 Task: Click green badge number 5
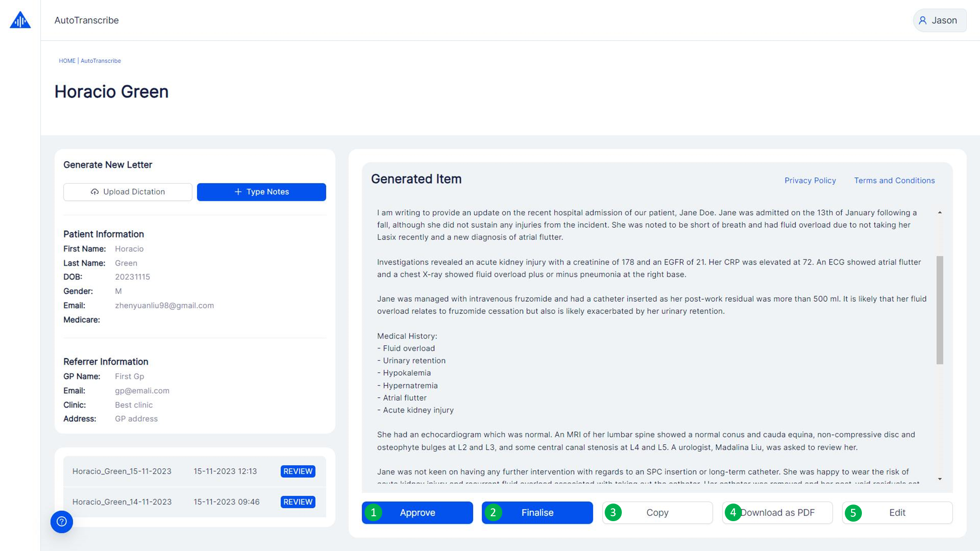click(x=853, y=513)
